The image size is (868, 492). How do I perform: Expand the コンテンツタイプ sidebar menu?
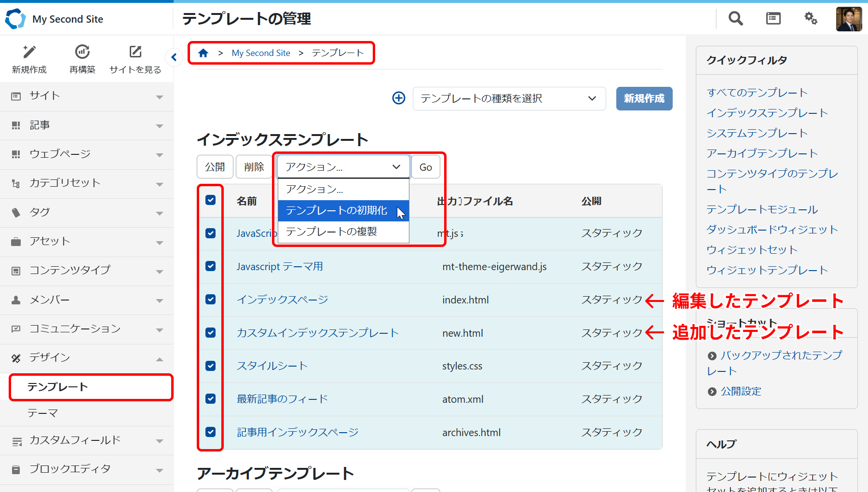tap(87, 271)
